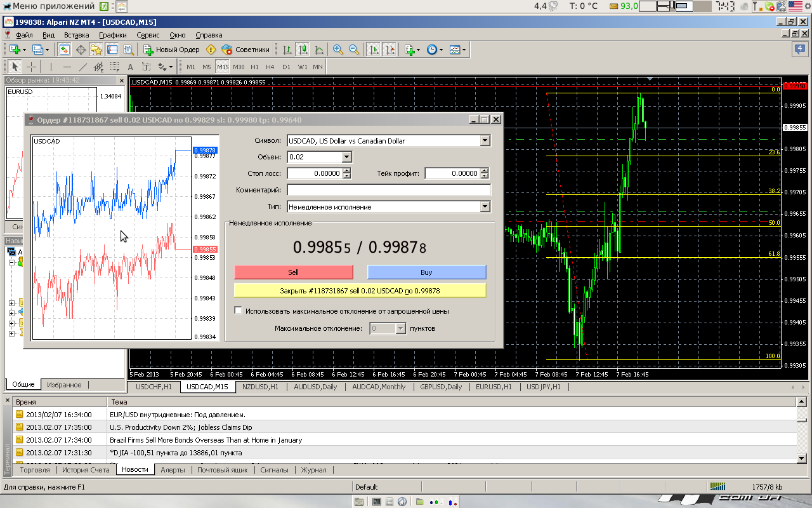Select the cursor arrow tool
The height and width of the screenshot is (508, 812).
coord(15,67)
